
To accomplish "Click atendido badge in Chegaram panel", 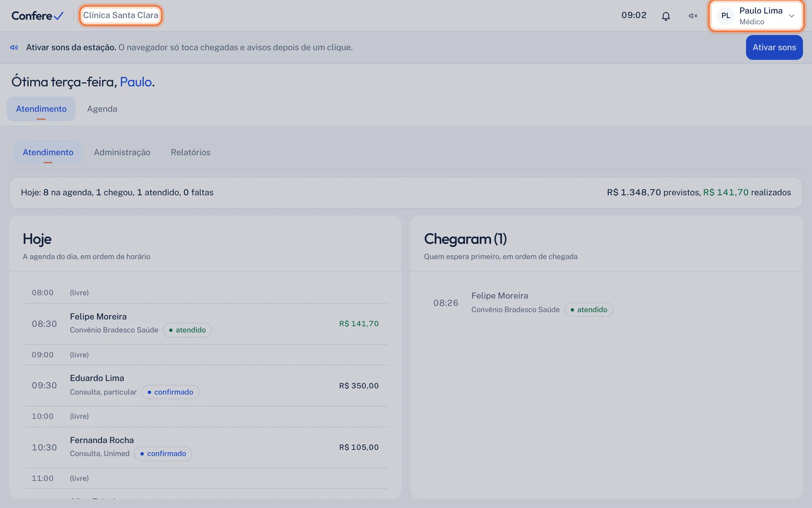I will [589, 310].
